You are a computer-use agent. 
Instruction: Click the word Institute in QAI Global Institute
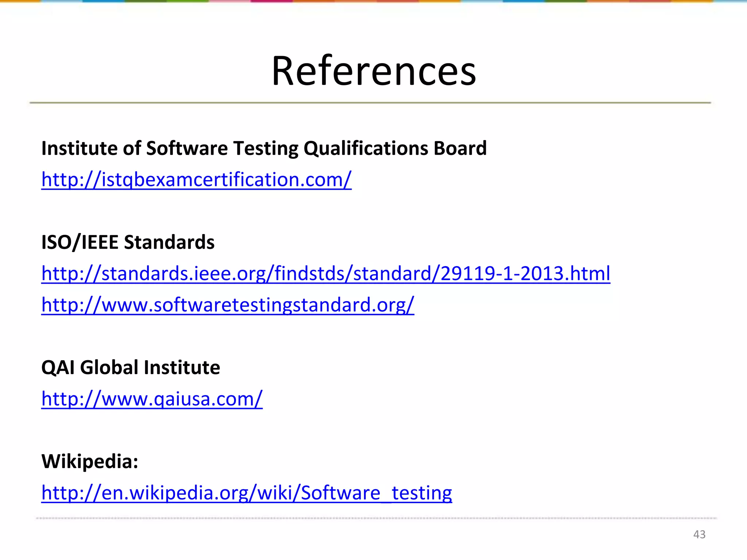182,367
